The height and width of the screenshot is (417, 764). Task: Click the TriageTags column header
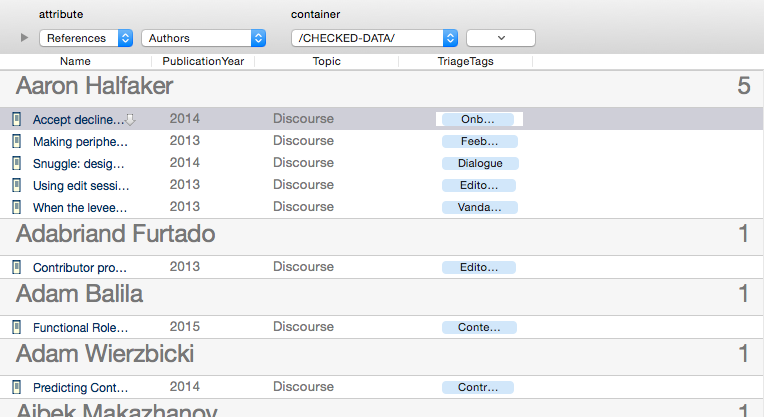(465, 61)
